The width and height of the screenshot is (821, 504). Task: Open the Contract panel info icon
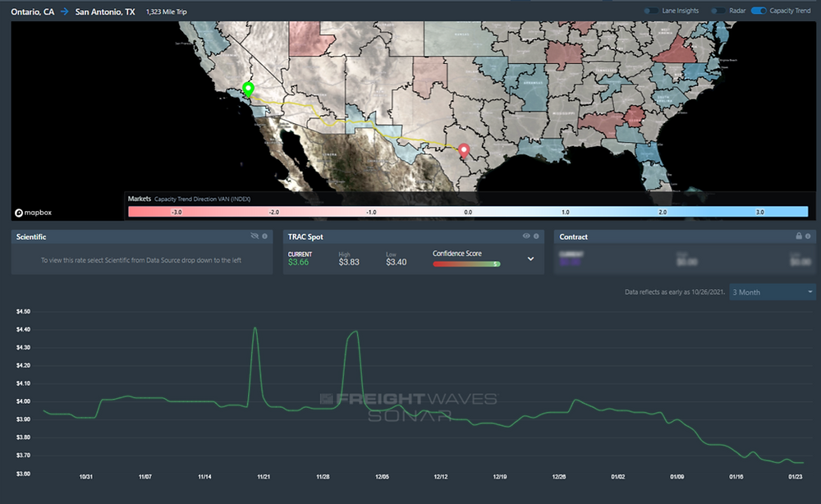(x=808, y=236)
